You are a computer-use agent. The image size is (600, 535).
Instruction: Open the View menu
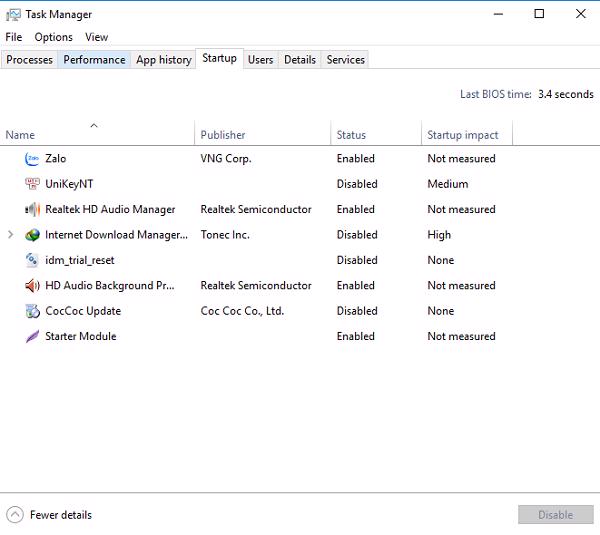(96, 37)
